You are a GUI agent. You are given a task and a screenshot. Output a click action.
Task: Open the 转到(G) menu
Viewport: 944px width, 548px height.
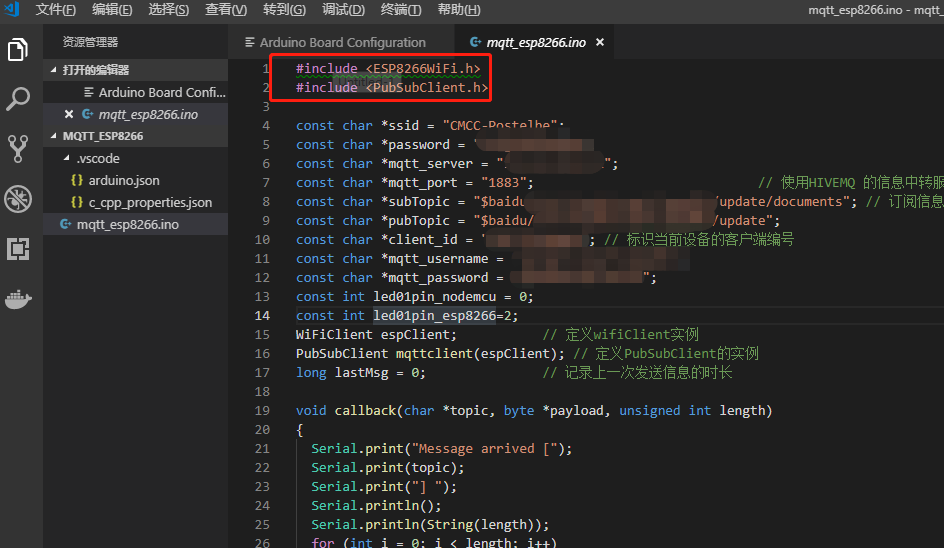point(284,10)
